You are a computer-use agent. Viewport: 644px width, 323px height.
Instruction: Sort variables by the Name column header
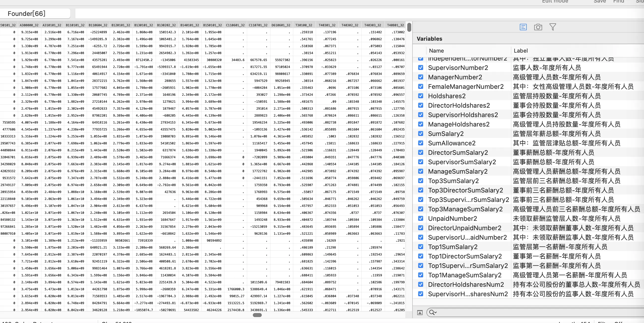[436, 51]
